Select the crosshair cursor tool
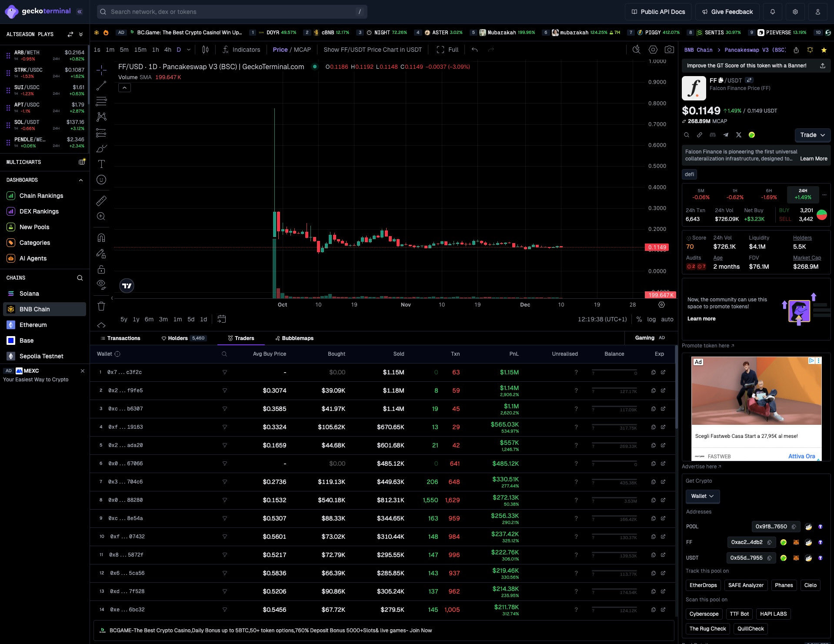Image resolution: width=834 pixels, height=644 pixels. [101, 70]
